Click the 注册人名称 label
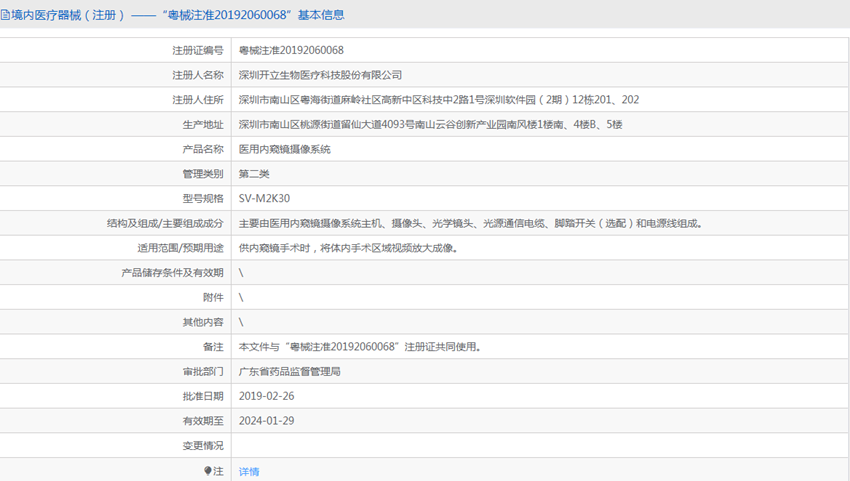850x481 pixels. [x=198, y=75]
